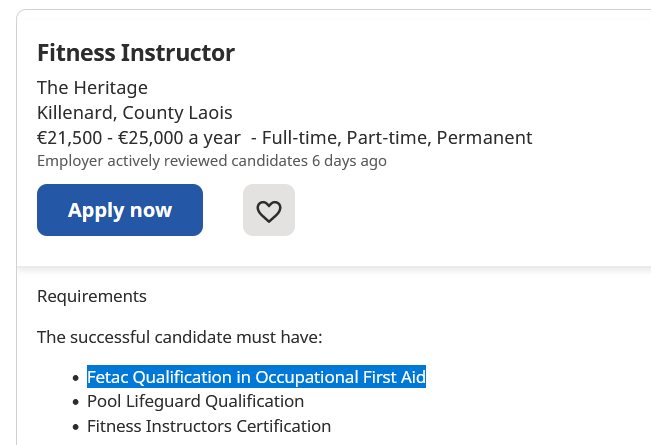Viewport: 651px width, 445px height.
Task: Click the Requirements heading
Action: (91, 296)
